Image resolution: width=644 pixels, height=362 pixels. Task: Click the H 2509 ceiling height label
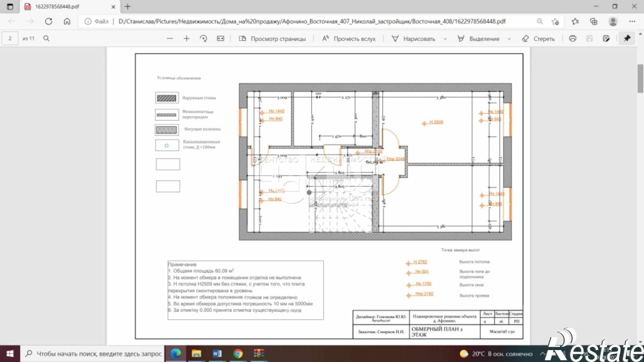[436, 122]
